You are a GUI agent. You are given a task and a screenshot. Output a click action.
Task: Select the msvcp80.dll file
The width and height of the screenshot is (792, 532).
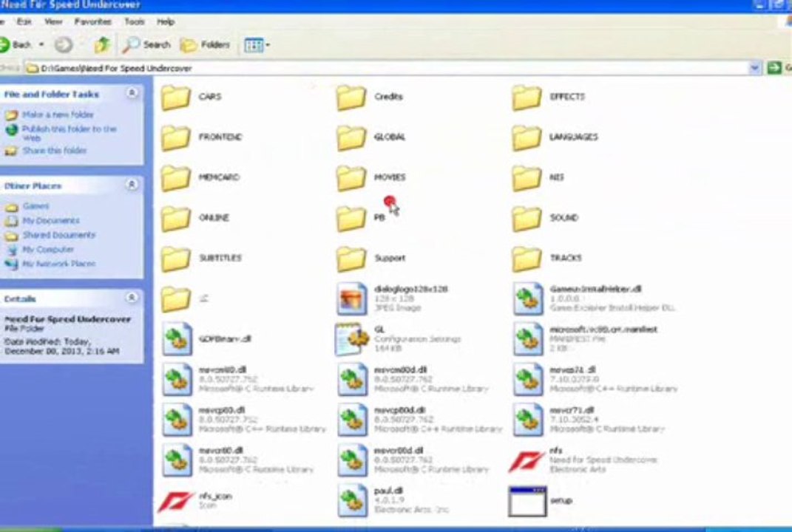pos(244,420)
